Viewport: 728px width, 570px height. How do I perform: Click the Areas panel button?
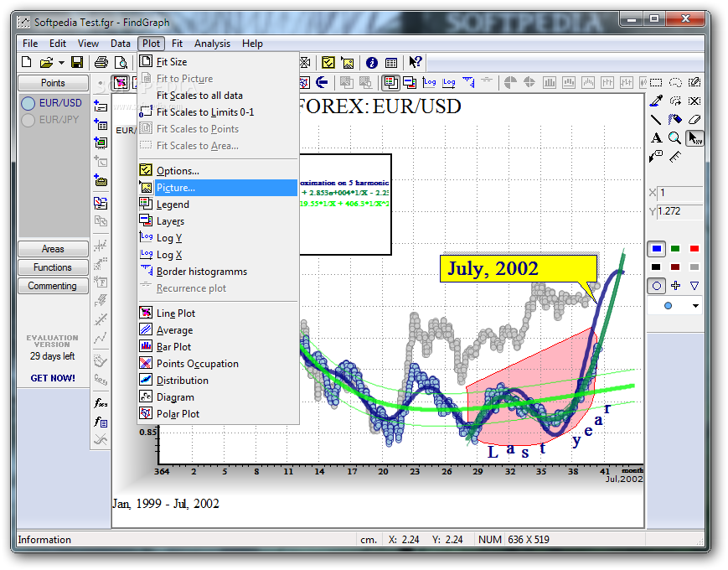[53, 249]
